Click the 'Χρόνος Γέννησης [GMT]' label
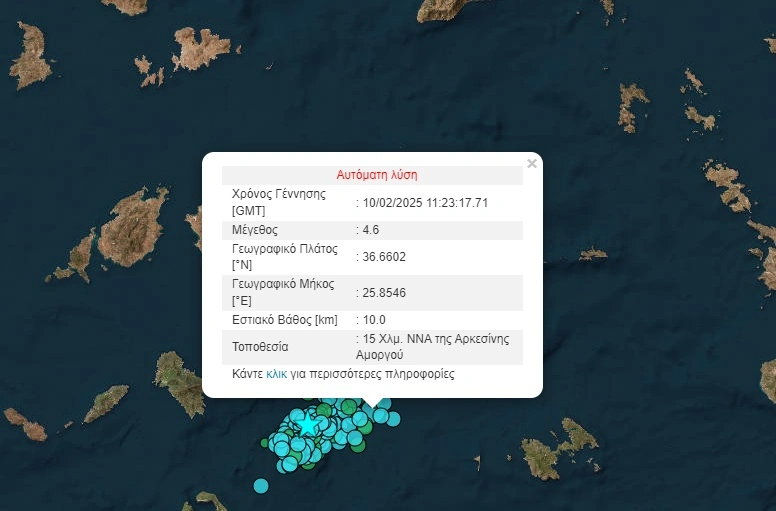The height and width of the screenshot is (511, 776). tap(278, 203)
